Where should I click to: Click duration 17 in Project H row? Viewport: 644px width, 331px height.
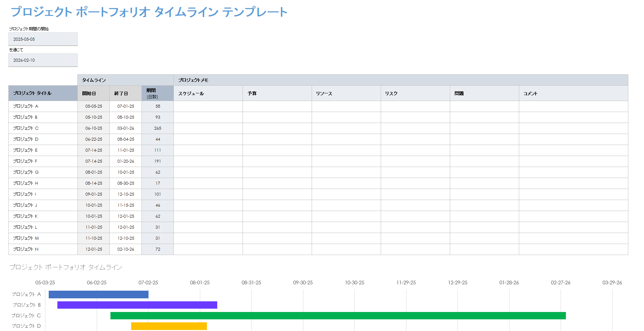point(157,183)
